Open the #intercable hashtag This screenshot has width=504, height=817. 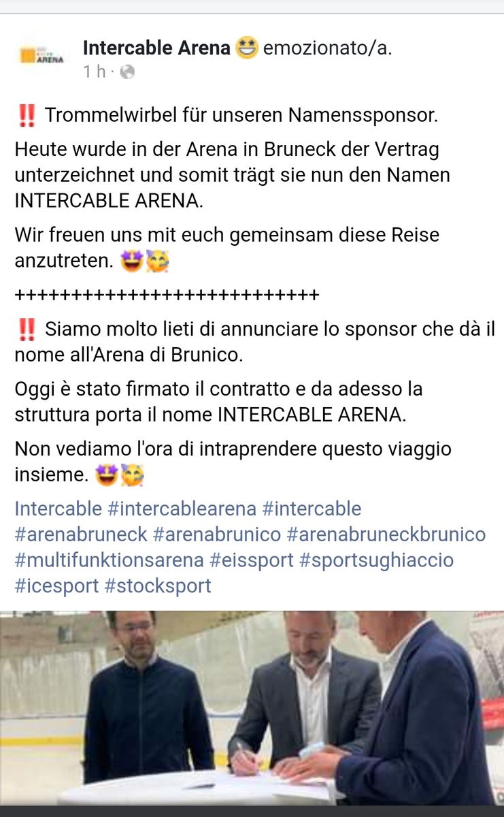coord(312,509)
